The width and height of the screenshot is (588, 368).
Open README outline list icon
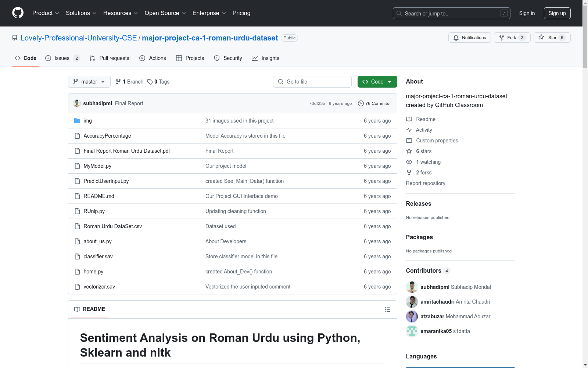point(387,309)
